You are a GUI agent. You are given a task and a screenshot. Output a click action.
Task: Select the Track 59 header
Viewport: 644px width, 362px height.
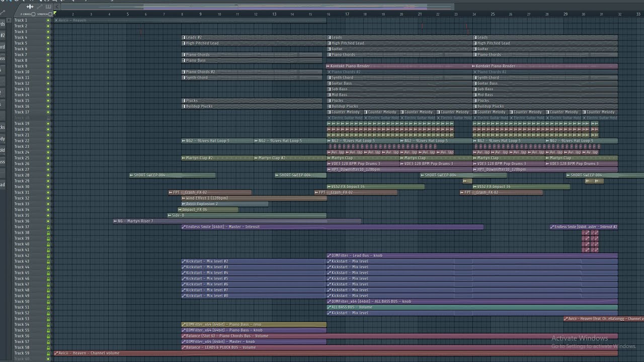coord(29,353)
